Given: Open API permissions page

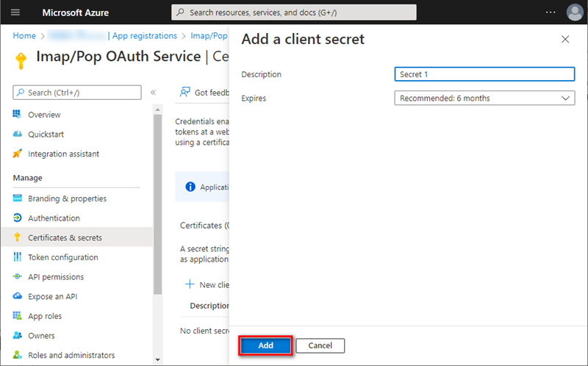Looking at the screenshot, I should pyautogui.click(x=55, y=277).
